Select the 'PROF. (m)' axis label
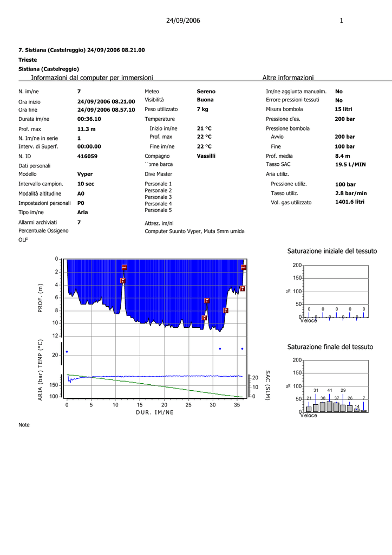This screenshot has height=555, width=392. (40, 298)
